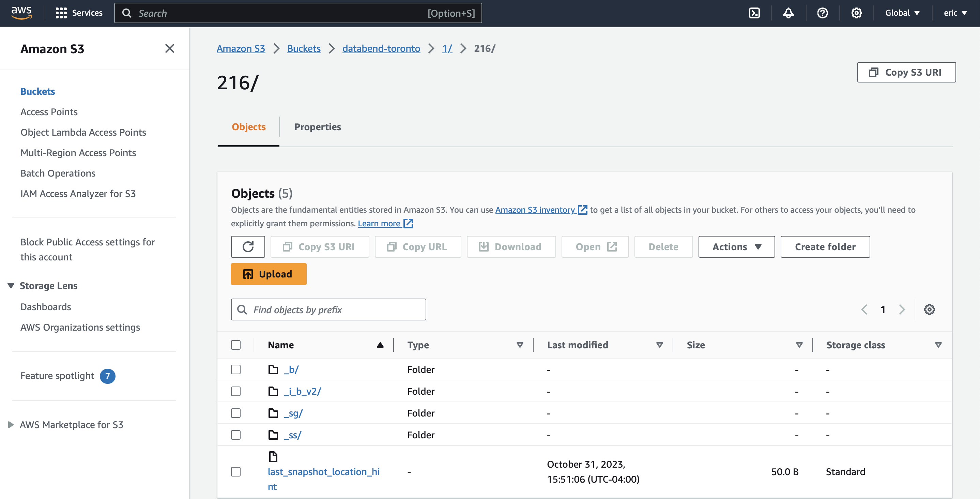This screenshot has width=980, height=499.
Task: Open the notifications bell icon
Action: tap(788, 13)
